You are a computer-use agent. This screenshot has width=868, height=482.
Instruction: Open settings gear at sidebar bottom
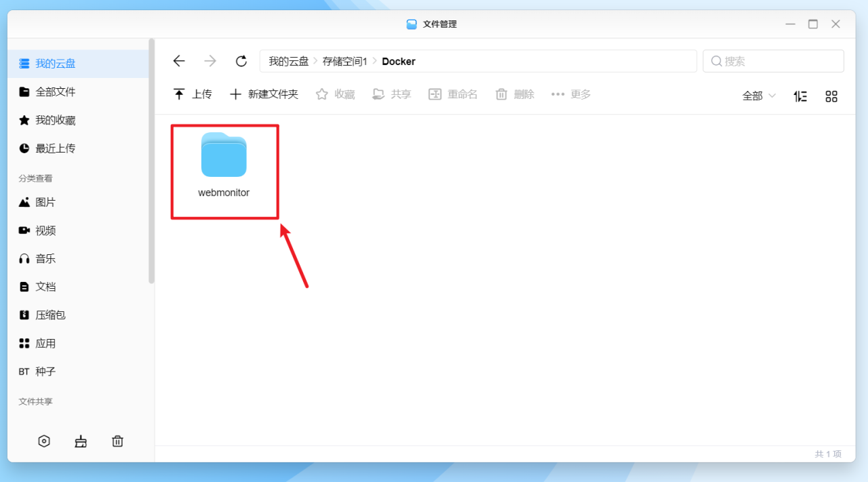point(44,441)
